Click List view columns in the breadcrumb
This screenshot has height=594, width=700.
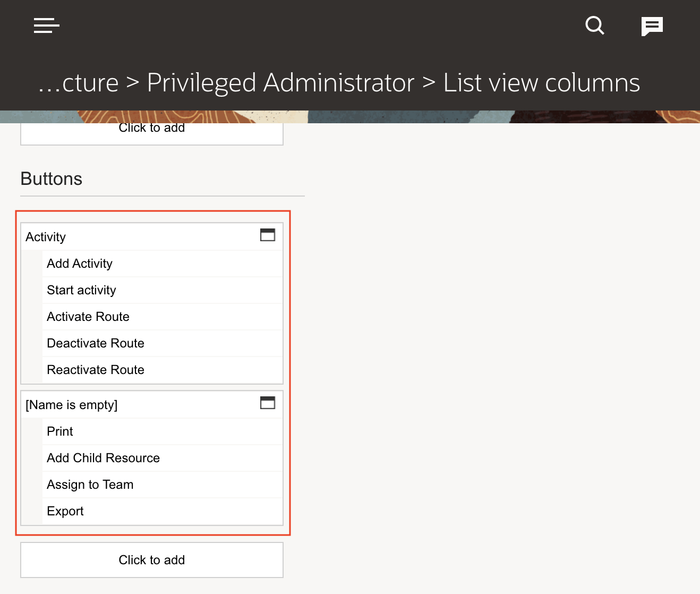[541, 82]
